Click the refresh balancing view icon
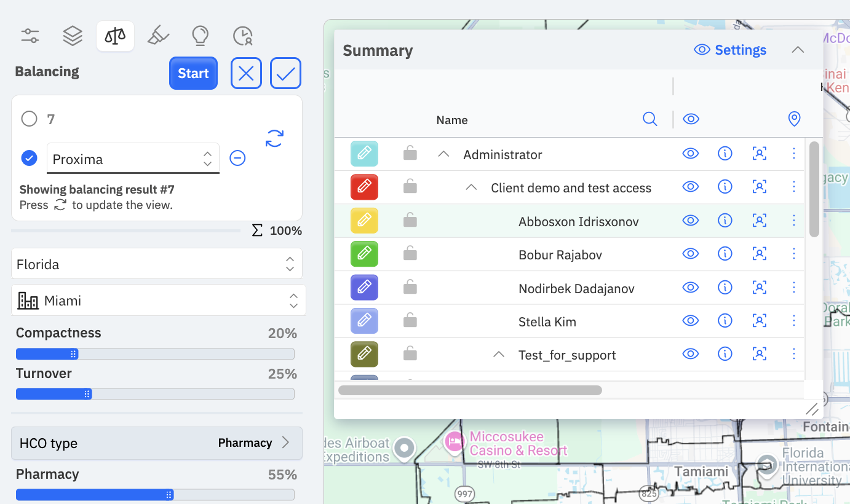 click(x=274, y=138)
